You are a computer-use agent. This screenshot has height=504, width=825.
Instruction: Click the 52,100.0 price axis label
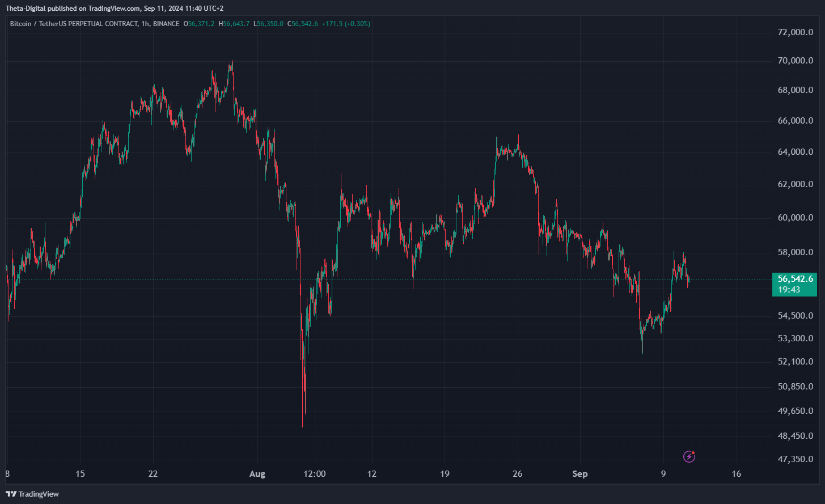click(x=796, y=362)
